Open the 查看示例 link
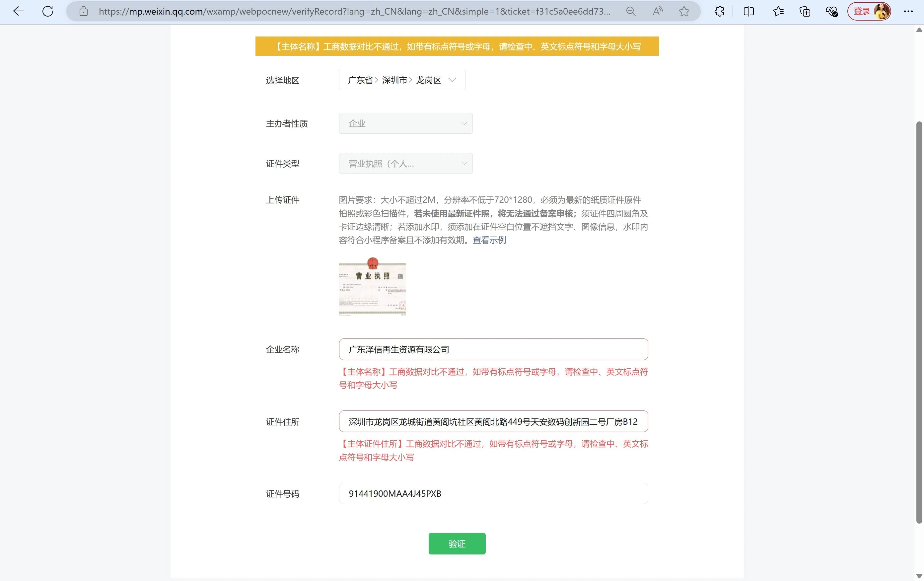Image resolution: width=924 pixels, height=581 pixels. tap(489, 240)
